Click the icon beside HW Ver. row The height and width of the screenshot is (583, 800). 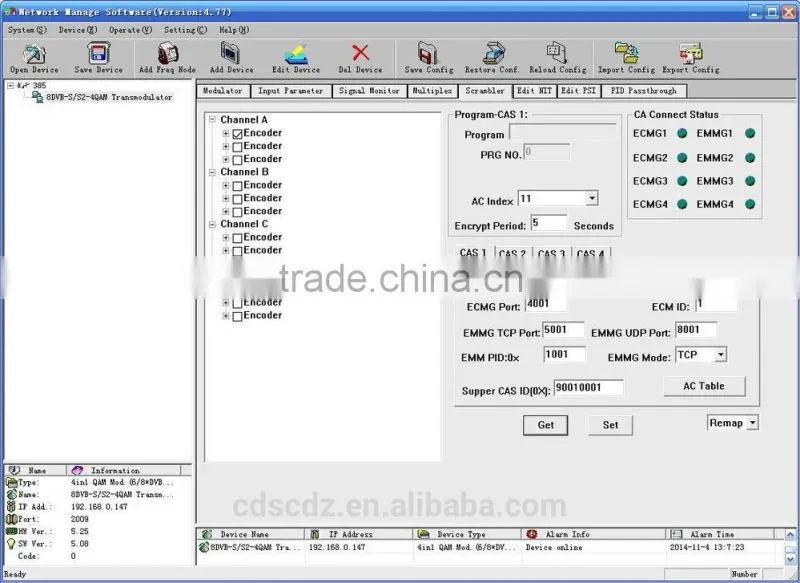pos(11,531)
